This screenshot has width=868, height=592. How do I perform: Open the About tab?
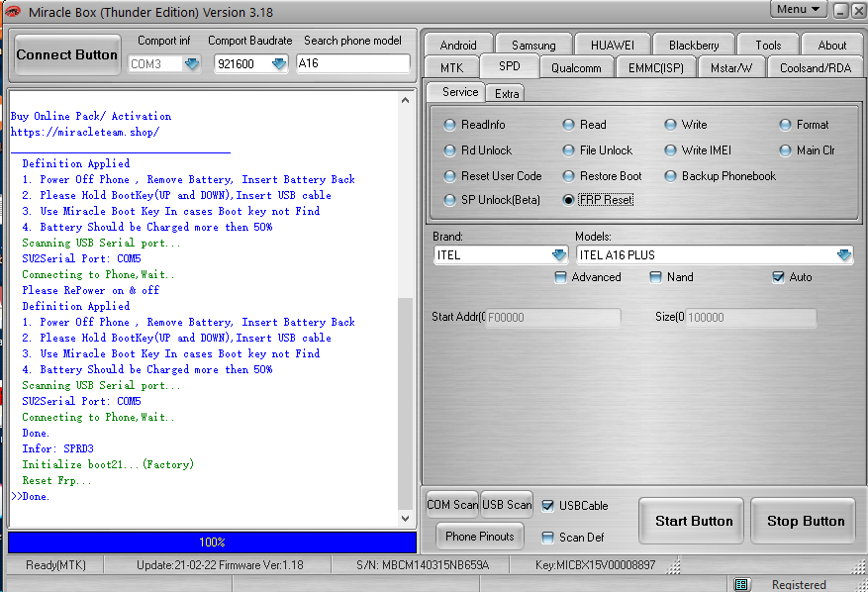(832, 46)
